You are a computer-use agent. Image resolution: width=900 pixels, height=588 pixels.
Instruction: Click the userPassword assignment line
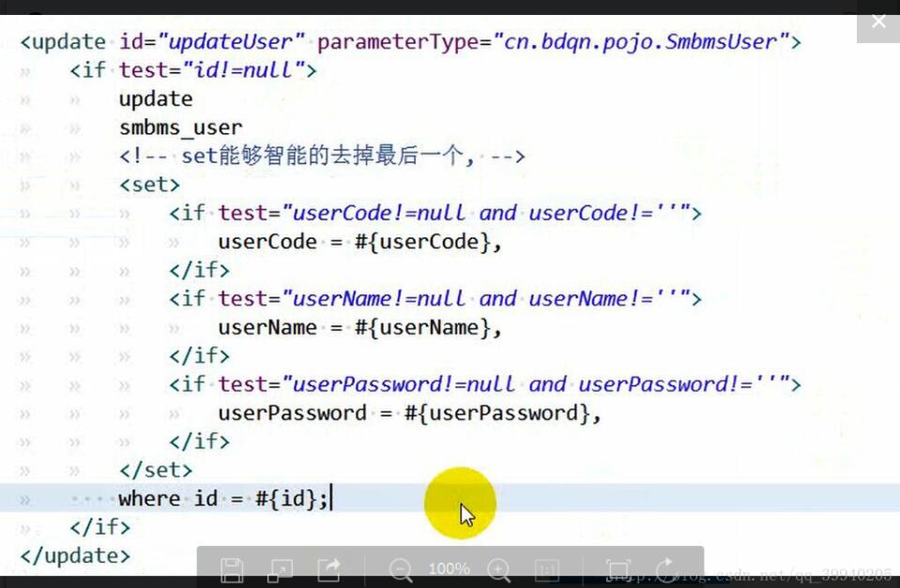(x=410, y=413)
